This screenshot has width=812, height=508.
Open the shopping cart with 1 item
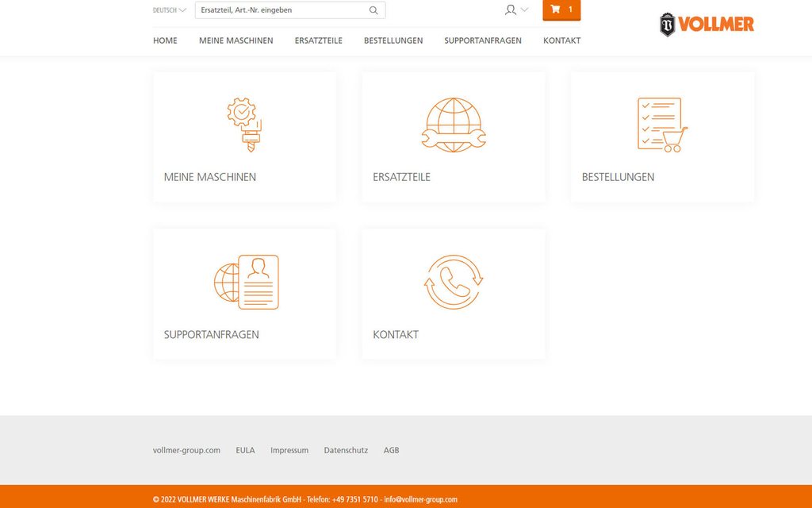[x=561, y=10]
